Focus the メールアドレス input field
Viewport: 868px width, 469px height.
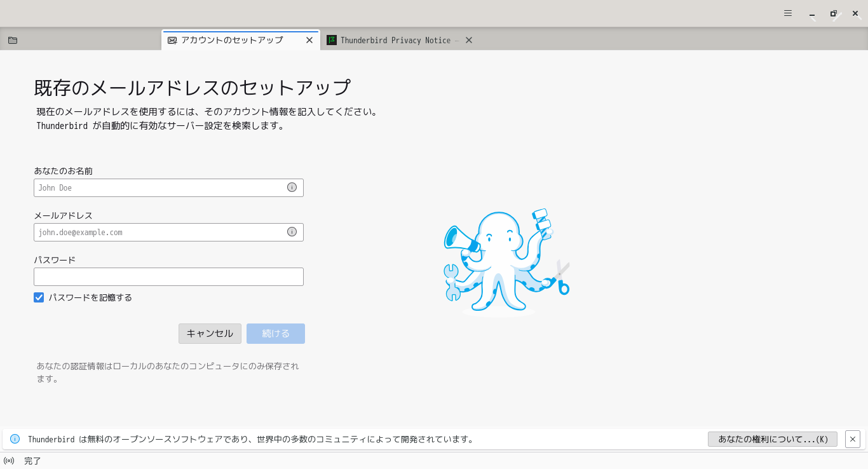168,232
